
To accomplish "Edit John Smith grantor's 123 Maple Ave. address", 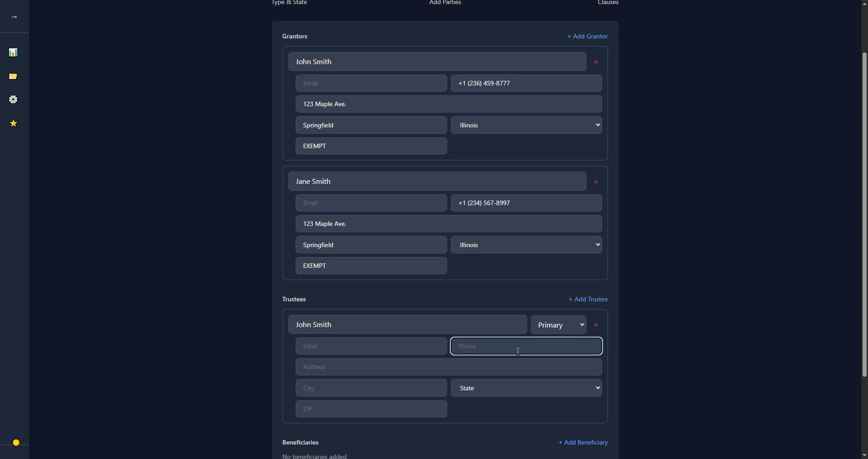I will pos(448,104).
